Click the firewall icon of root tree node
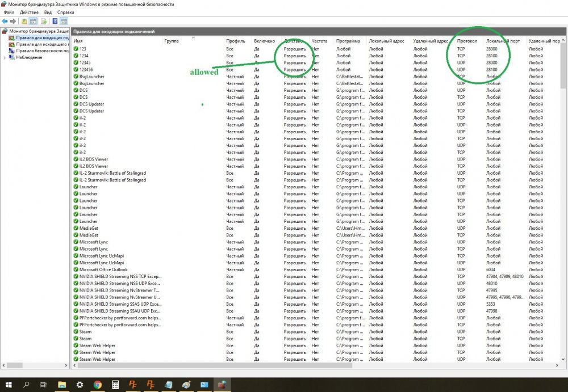Image resolution: width=568 pixels, height=392 pixels. pos(5,31)
